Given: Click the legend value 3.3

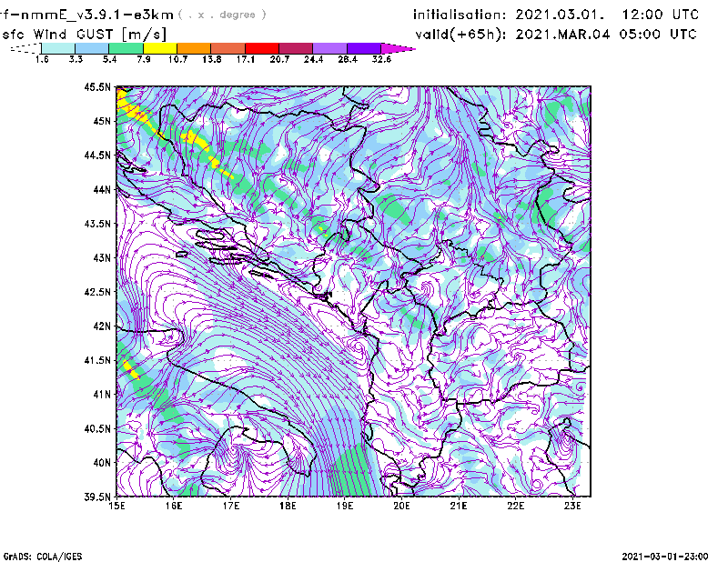Looking at the screenshot, I should point(76,59).
